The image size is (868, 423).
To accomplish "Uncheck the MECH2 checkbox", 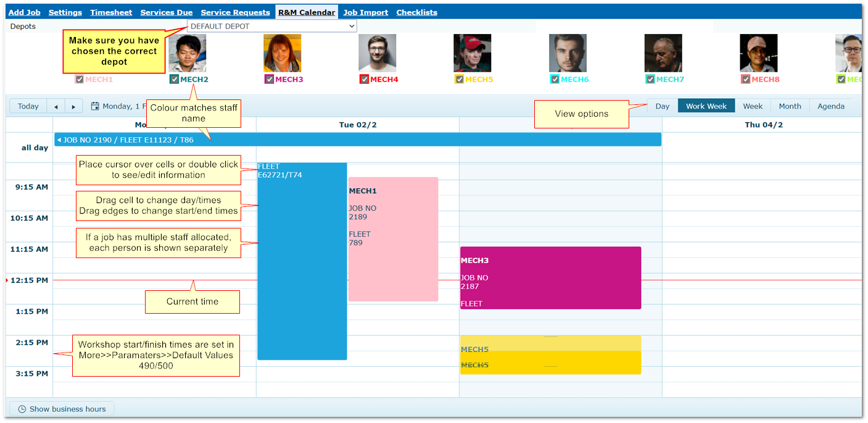I will [x=174, y=79].
